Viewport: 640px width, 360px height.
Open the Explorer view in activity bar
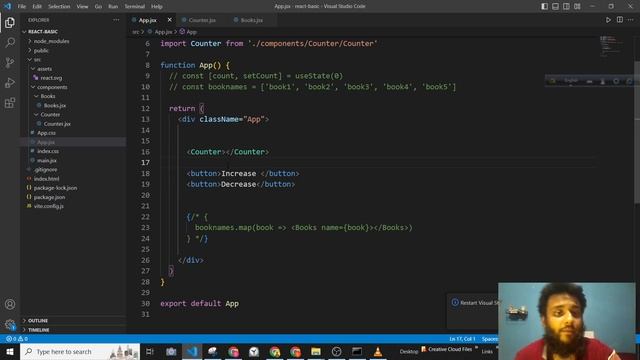click(x=10, y=22)
